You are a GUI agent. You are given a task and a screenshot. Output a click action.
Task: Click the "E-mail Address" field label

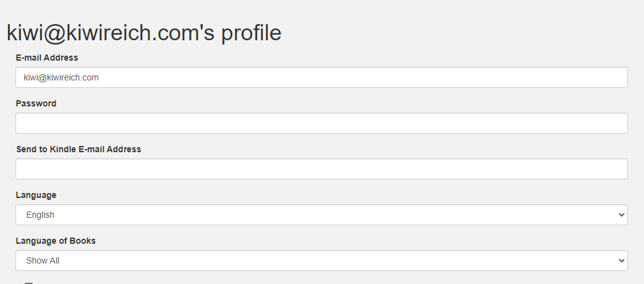pyautogui.click(x=47, y=58)
